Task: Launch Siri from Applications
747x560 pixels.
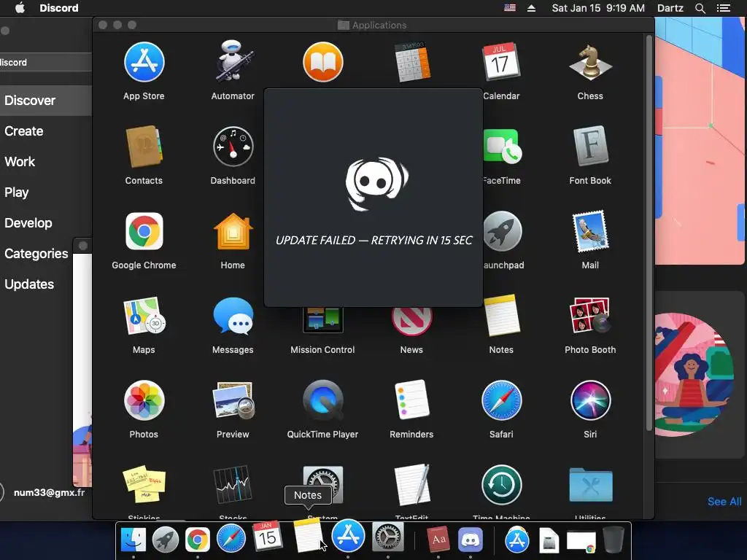Action: 590,400
